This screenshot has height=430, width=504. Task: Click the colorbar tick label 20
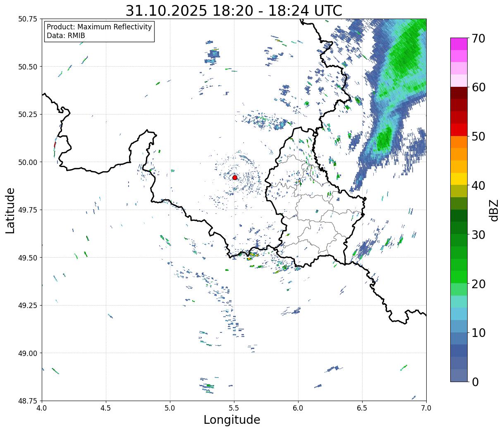click(x=478, y=284)
